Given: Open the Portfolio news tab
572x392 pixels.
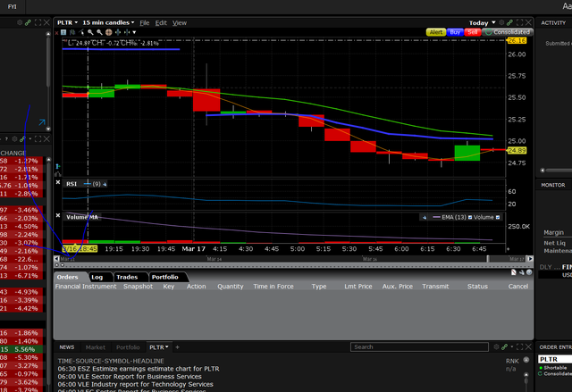Looking at the screenshot, I should point(128,347).
